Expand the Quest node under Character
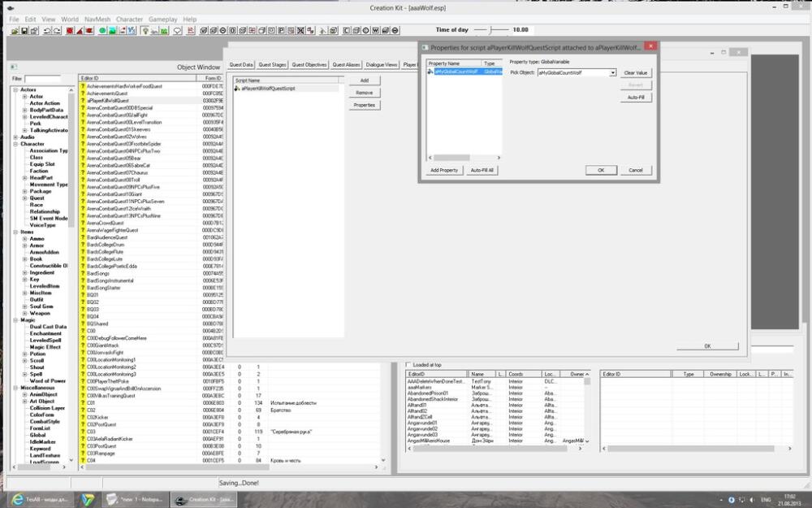 click(24, 198)
